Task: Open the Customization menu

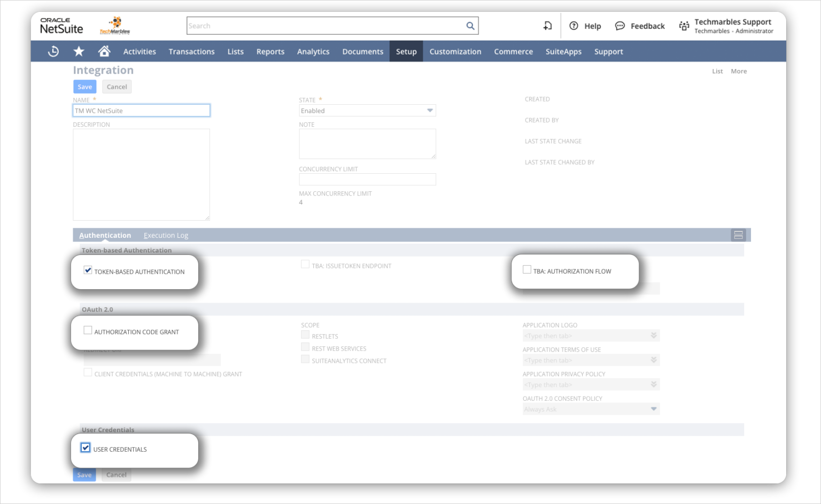Action: [x=455, y=51]
